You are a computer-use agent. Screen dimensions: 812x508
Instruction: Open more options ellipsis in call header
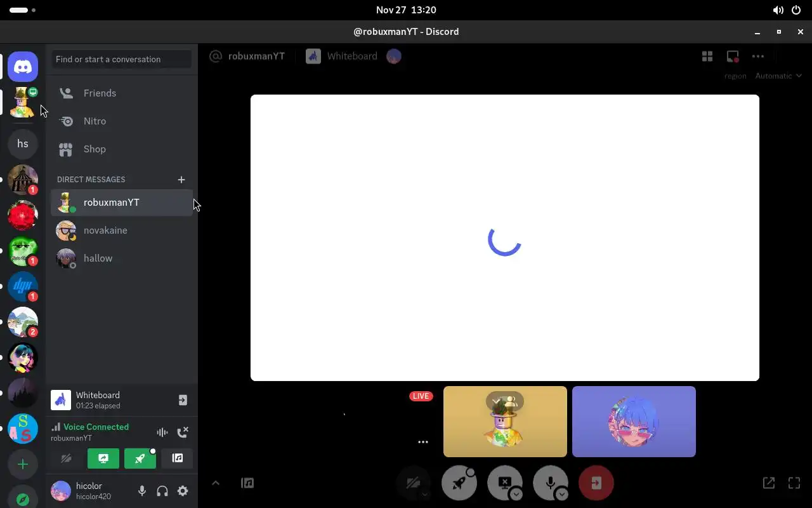point(758,57)
